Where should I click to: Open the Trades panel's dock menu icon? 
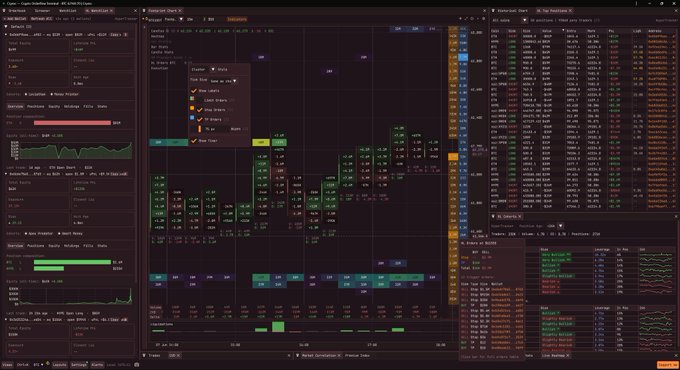tap(144, 355)
